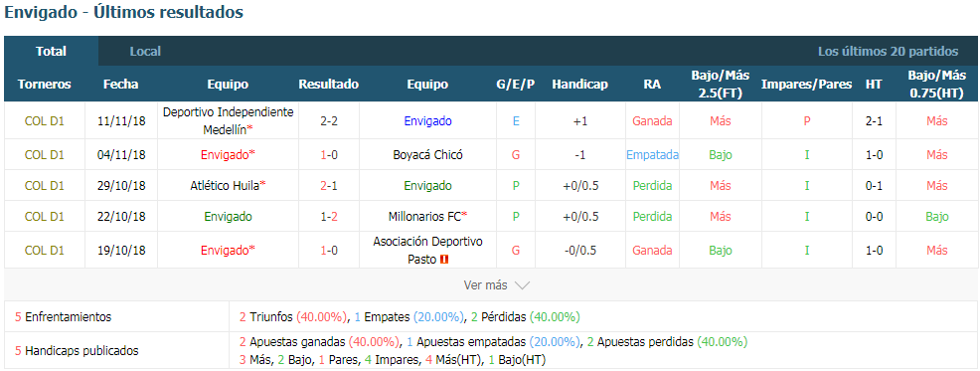
Task: Open the Los últimos 20 partidos selector
Action: (888, 52)
